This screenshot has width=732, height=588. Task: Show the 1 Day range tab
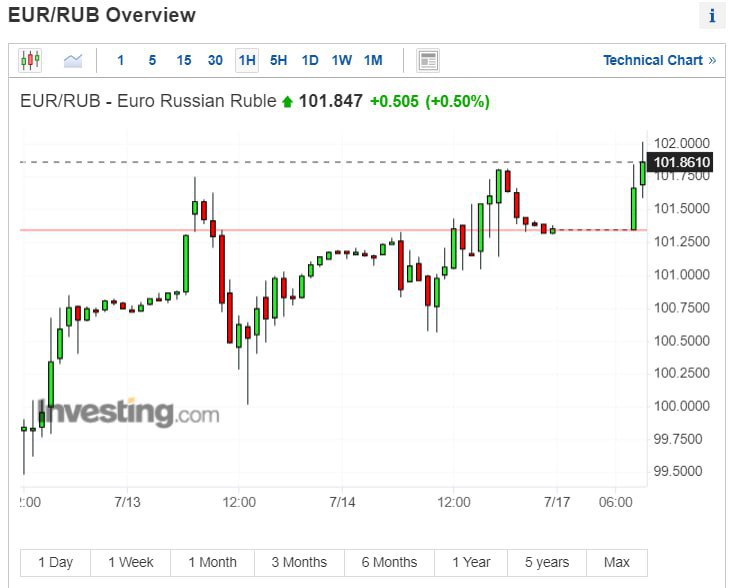click(55, 562)
